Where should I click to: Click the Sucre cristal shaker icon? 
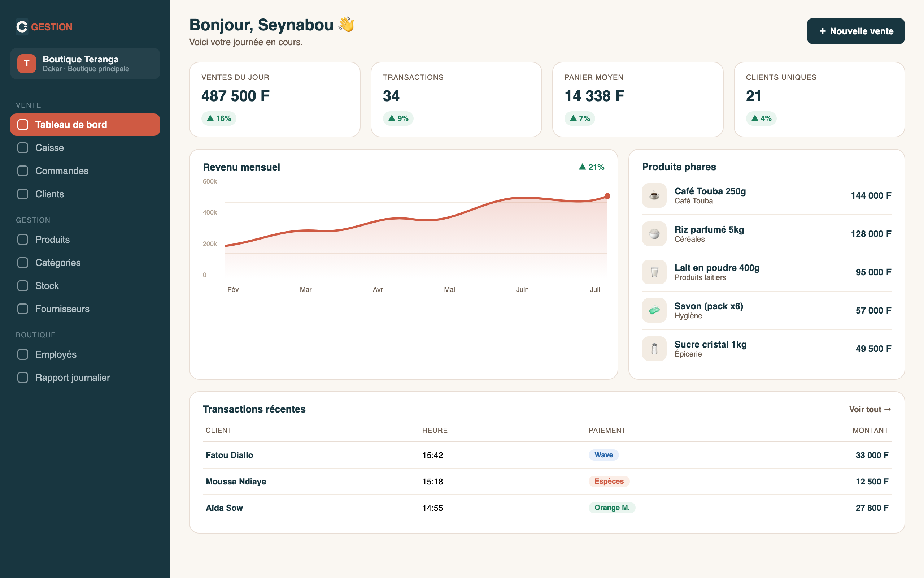pos(654,348)
